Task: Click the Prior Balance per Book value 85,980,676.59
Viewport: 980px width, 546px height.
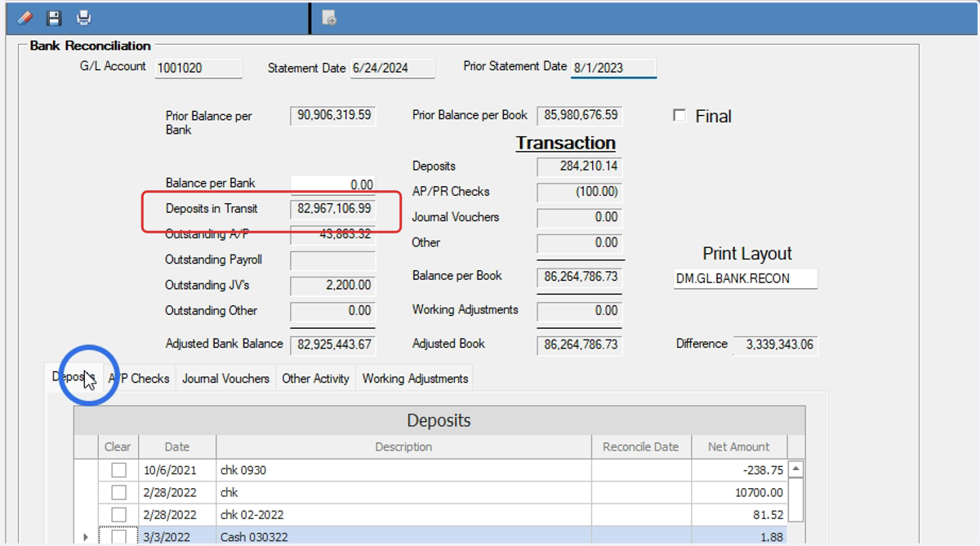Action: (580, 115)
